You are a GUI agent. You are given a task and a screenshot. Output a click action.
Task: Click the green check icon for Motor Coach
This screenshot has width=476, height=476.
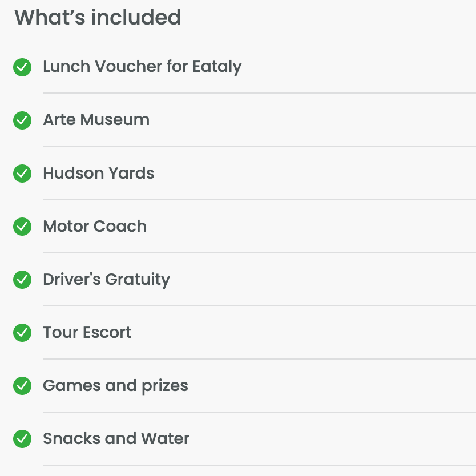[22, 227]
